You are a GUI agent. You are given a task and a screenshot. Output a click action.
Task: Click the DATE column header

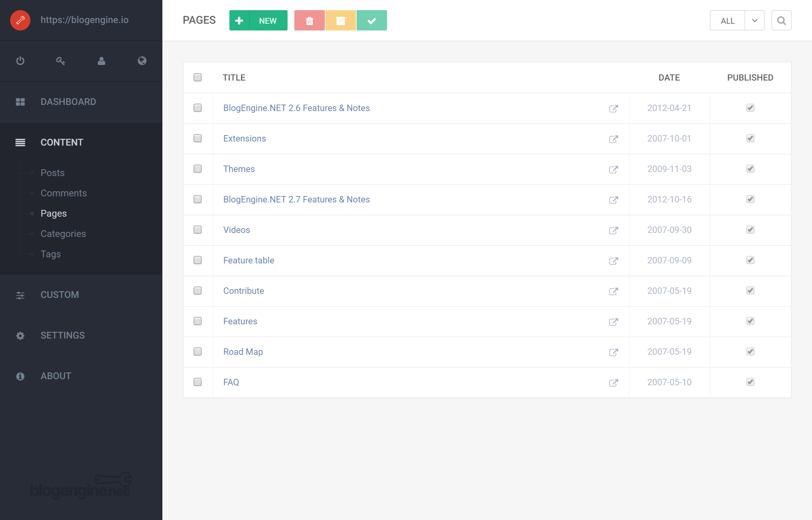click(x=669, y=78)
